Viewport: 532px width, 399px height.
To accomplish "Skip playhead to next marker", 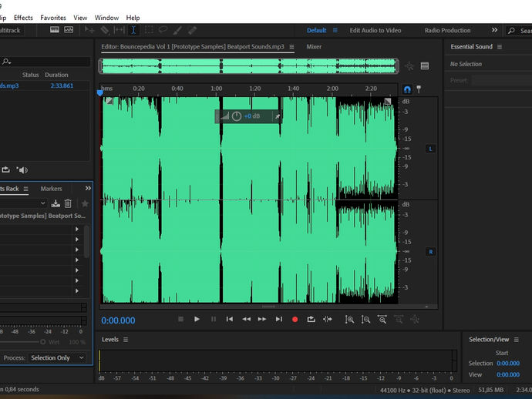I will [x=278, y=319].
